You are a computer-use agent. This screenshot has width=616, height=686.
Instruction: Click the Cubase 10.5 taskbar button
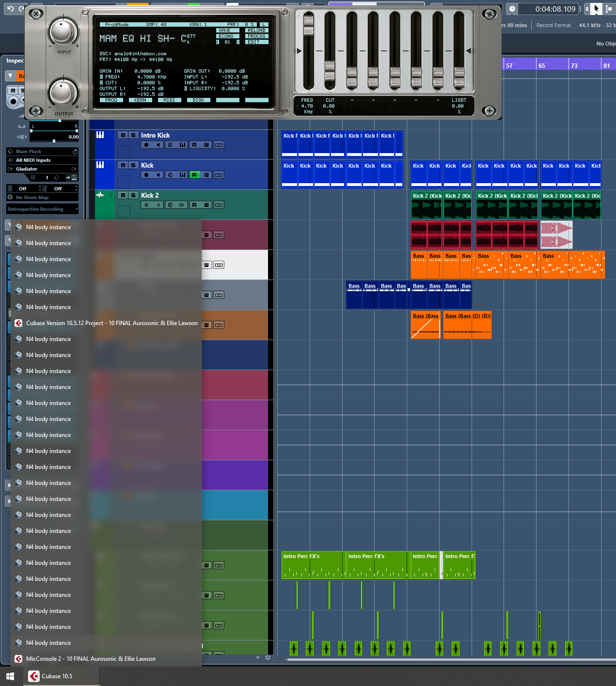pos(61,676)
